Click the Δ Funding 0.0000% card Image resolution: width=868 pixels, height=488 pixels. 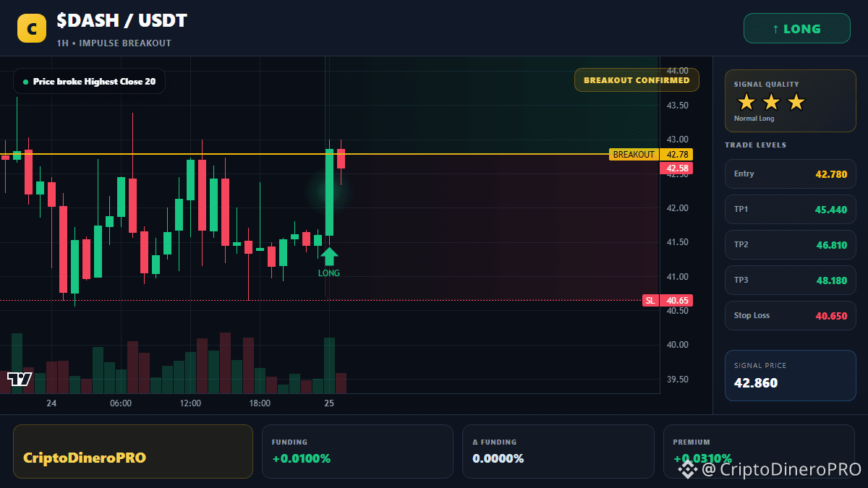point(558,452)
